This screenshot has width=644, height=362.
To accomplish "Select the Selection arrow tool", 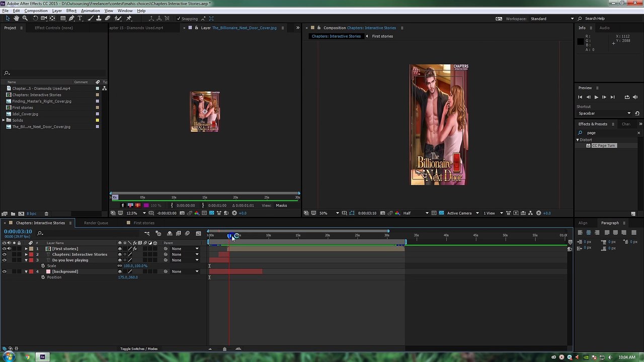I will pos(8,19).
